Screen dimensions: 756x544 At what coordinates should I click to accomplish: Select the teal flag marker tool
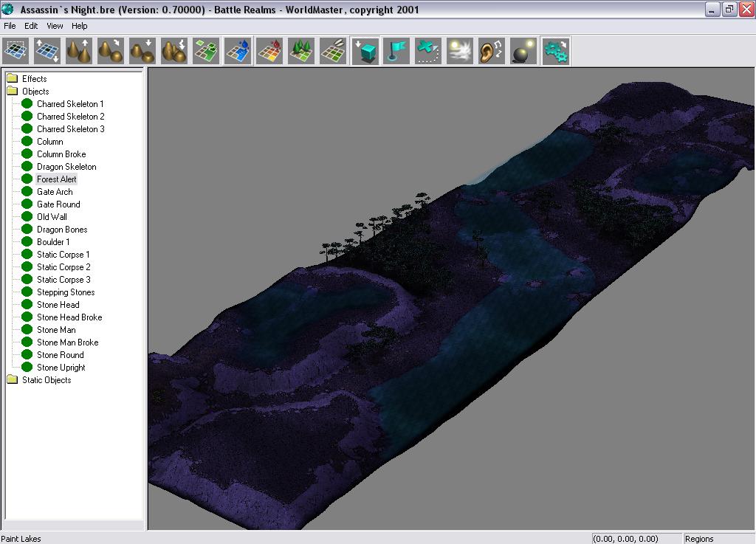coord(396,51)
